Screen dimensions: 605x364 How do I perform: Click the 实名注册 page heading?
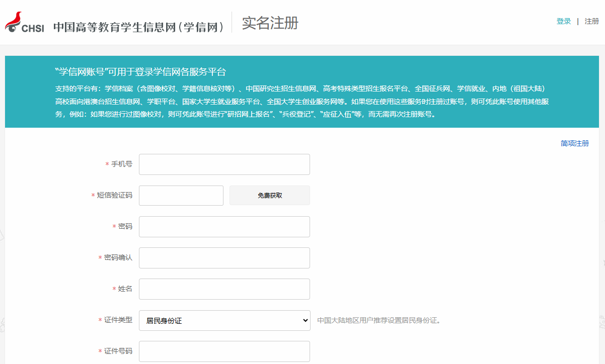tap(270, 23)
